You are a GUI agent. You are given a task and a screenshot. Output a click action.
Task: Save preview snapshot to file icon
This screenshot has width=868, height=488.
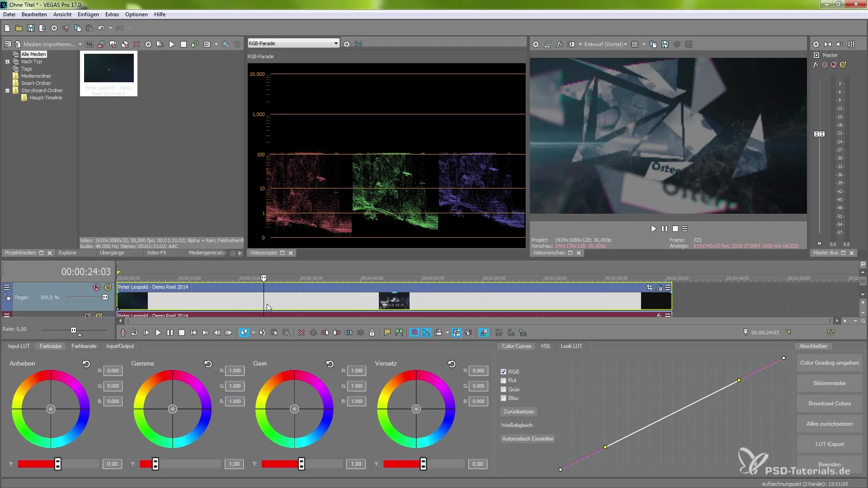click(665, 44)
